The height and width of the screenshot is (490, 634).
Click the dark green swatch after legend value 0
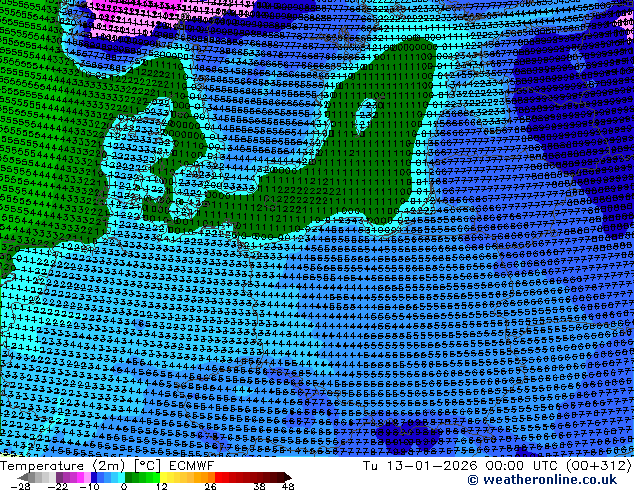[129, 477]
